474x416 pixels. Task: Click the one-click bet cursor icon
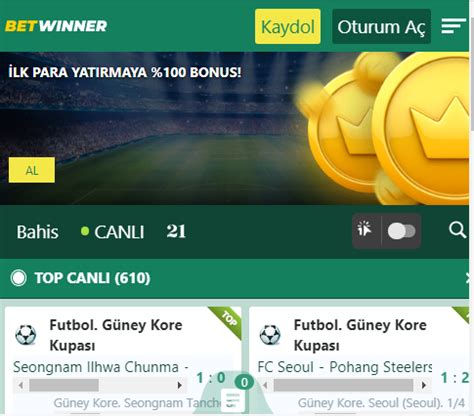tap(365, 230)
